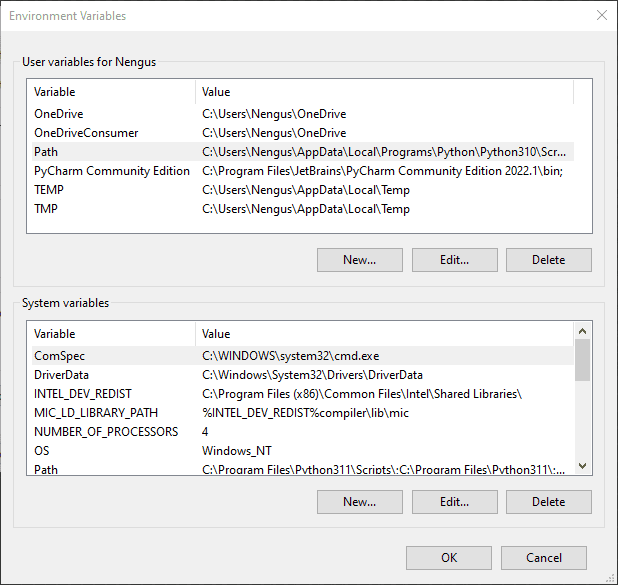Select the MIC_LD_LIBRARY_PATH system variable
Image resolution: width=618 pixels, height=585 pixels.
[303, 412]
